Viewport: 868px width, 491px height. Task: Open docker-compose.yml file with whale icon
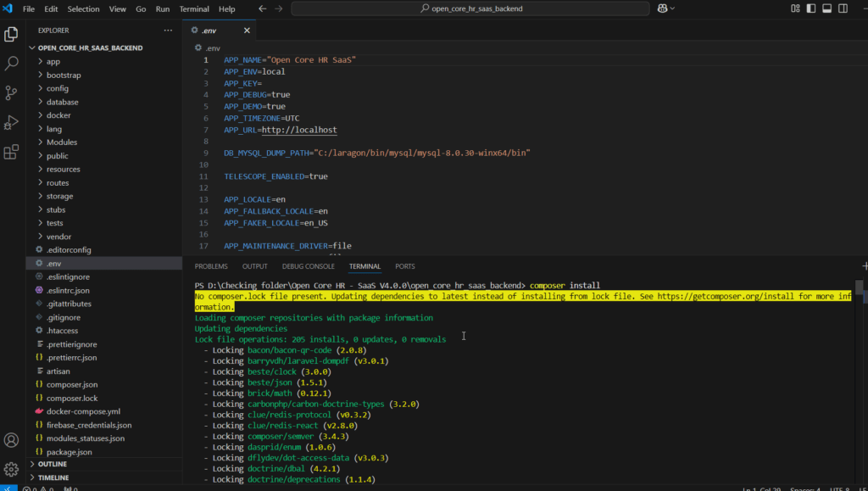(83, 411)
